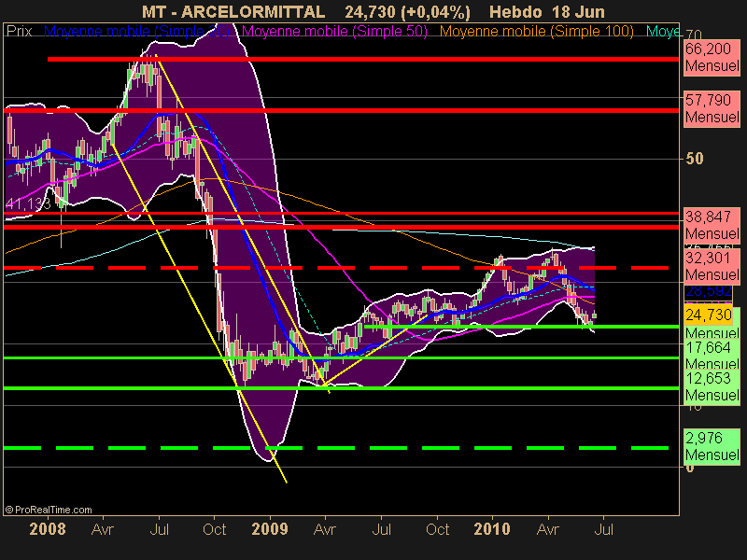Click the Jul 2008 axis label

pos(159,529)
